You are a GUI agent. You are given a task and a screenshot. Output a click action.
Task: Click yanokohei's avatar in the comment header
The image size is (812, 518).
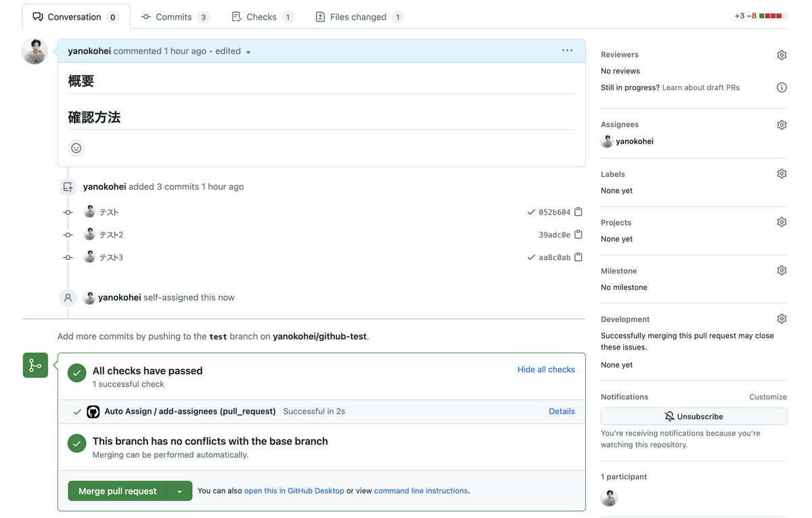(x=35, y=51)
